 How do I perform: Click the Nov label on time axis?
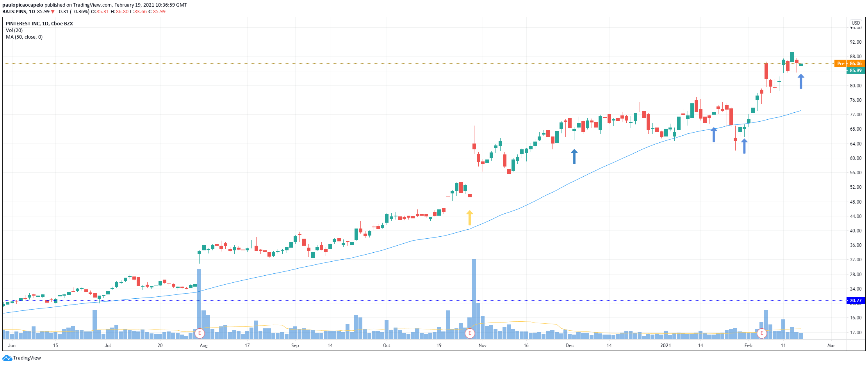(483, 346)
